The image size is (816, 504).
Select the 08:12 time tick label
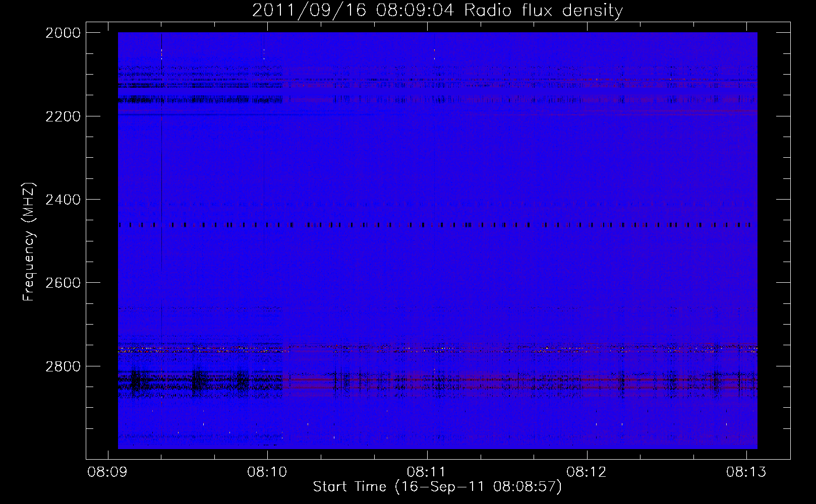click(587, 472)
